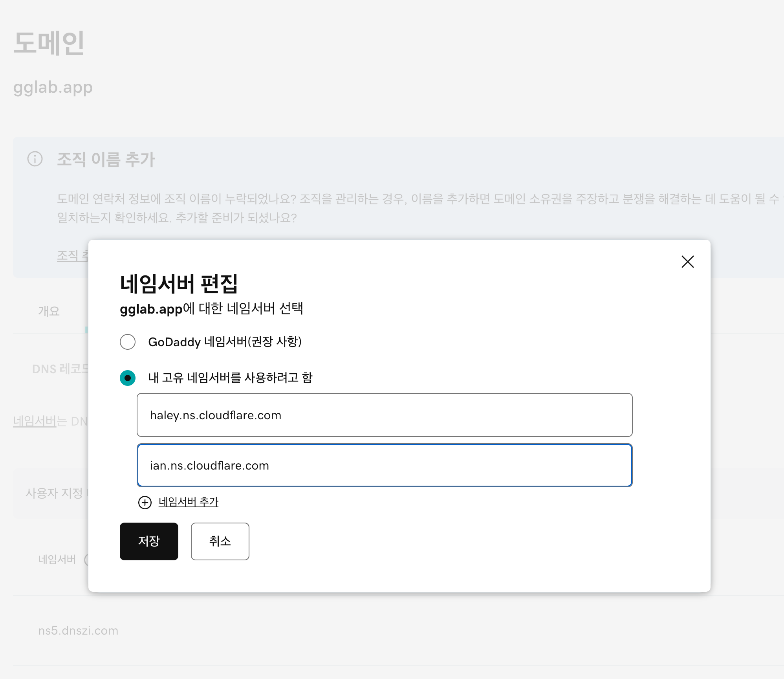
Task: Click the info icon beside 조직 이름 추가
Action: (x=35, y=159)
